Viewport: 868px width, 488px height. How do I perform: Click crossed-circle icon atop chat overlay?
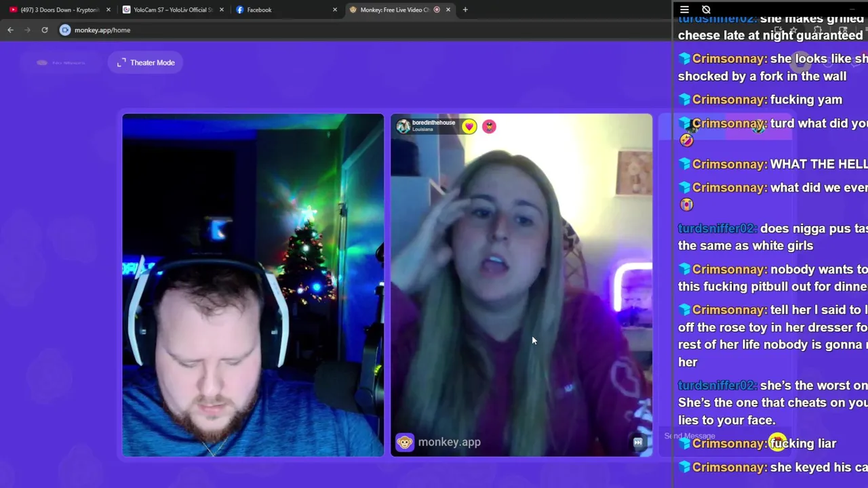coord(706,9)
